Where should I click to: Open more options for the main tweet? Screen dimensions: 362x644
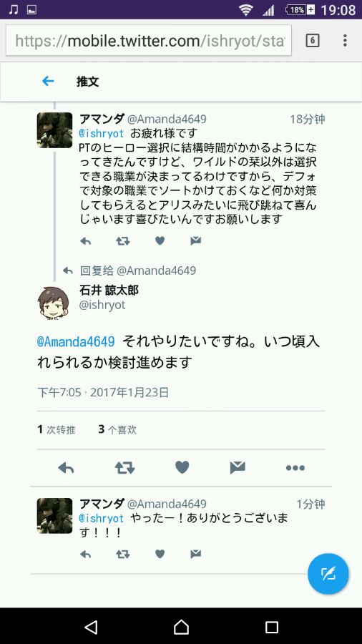click(x=295, y=468)
